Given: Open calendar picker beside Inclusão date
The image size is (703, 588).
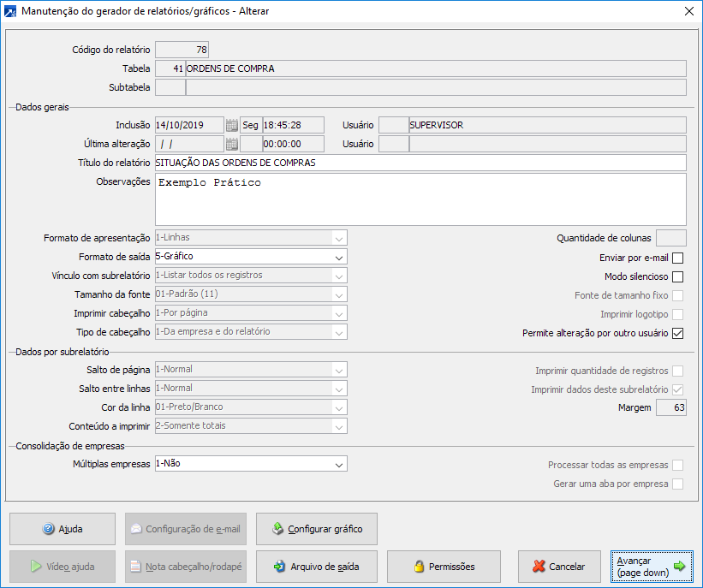Looking at the screenshot, I should [x=231, y=125].
